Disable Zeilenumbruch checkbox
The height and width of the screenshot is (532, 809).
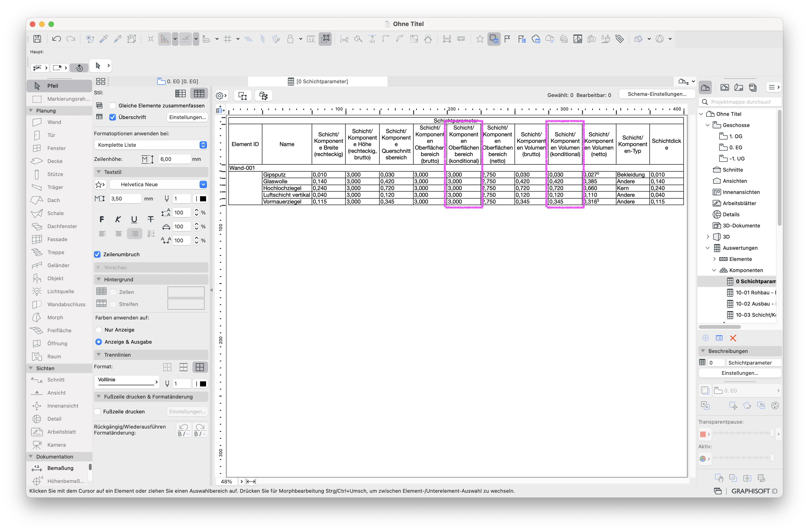click(97, 254)
